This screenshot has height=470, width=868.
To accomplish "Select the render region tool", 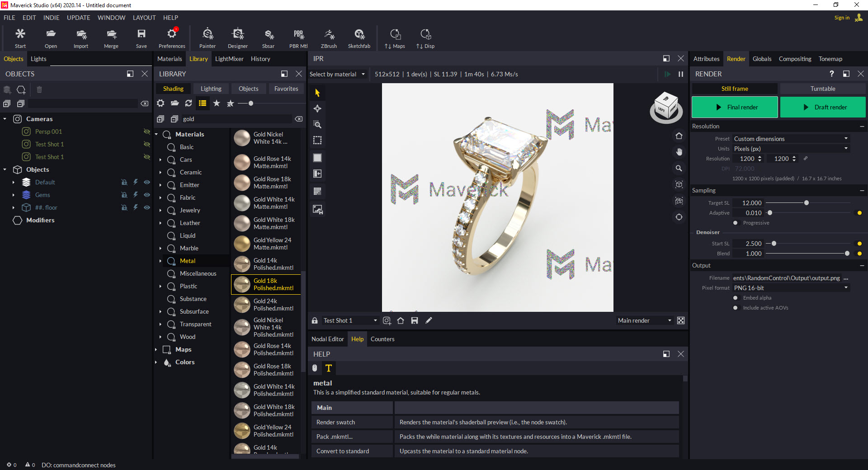I will 317,140.
